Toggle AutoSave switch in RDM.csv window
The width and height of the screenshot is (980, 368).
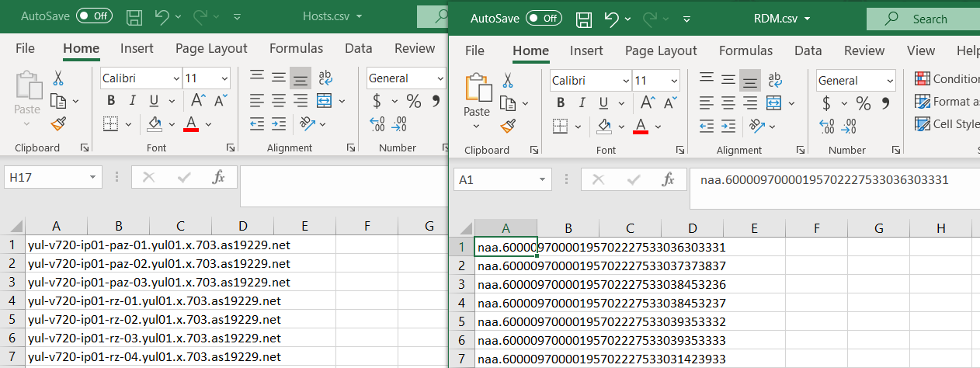(x=544, y=18)
